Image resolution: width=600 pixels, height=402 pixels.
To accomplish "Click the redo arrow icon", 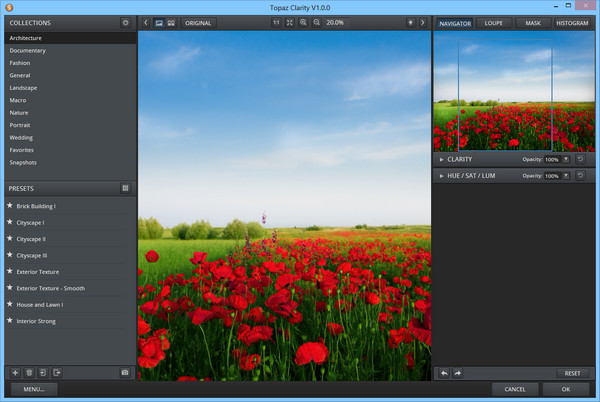I will pos(458,373).
